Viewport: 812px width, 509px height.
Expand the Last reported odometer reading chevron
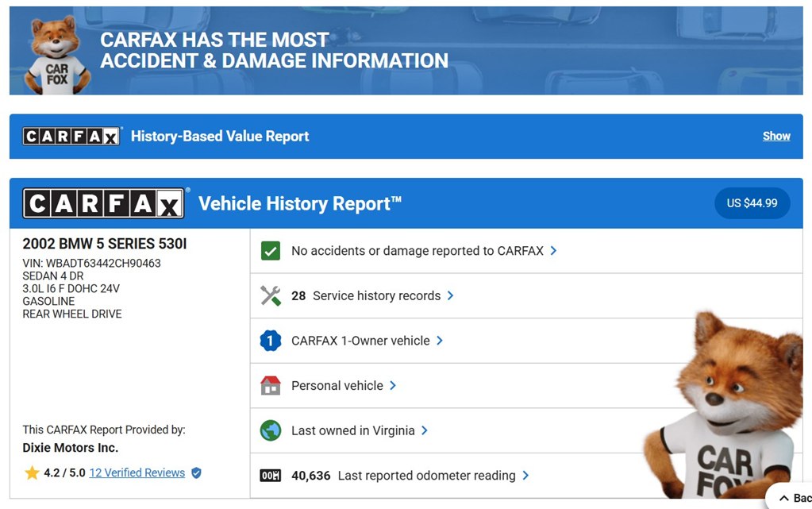[525, 476]
